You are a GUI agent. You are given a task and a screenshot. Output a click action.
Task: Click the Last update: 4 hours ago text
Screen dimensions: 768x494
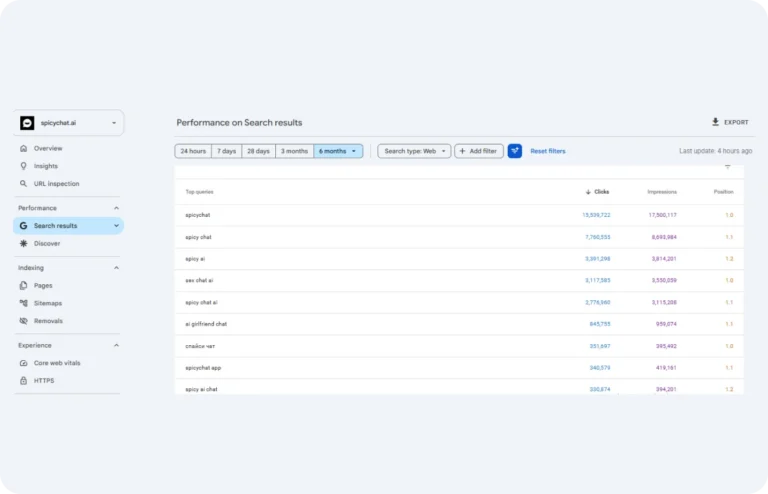(715, 151)
